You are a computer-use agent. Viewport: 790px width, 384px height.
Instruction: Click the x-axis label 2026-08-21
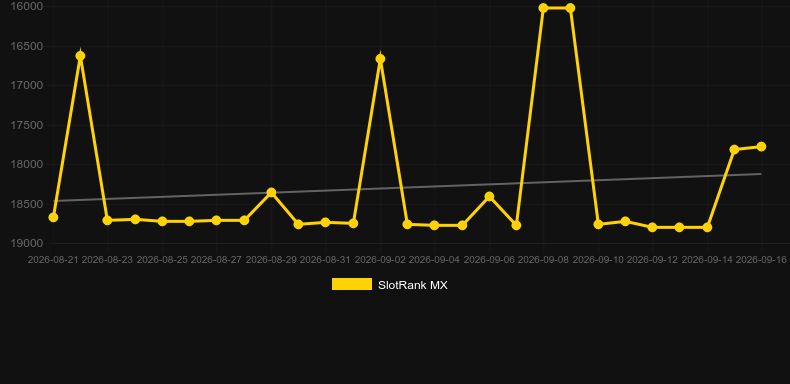(x=53, y=260)
